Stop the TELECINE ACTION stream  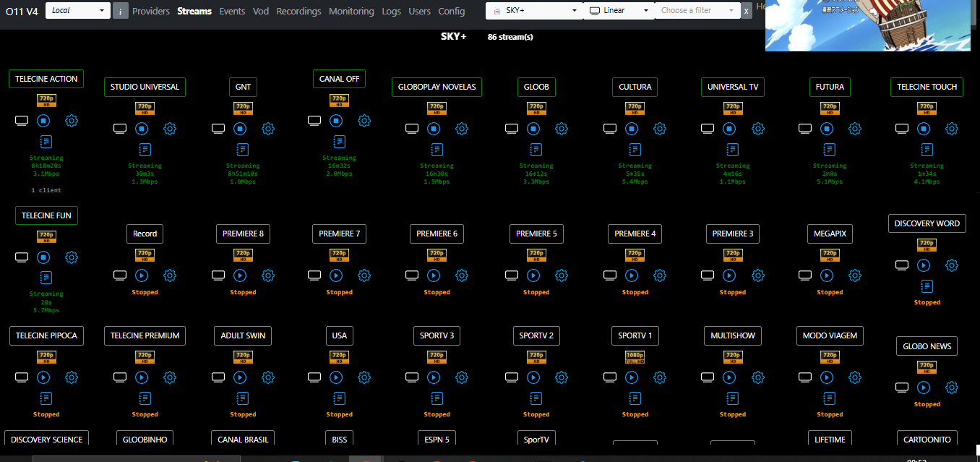click(43, 121)
